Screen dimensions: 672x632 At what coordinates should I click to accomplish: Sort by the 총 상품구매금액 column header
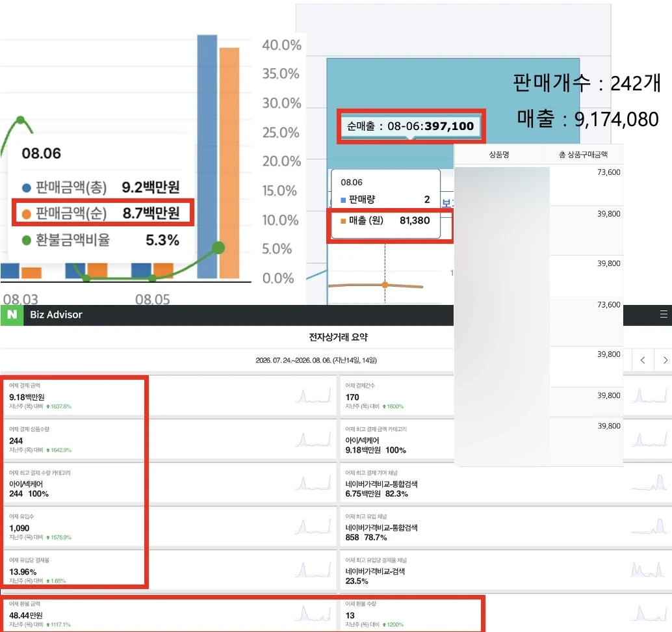583,155
